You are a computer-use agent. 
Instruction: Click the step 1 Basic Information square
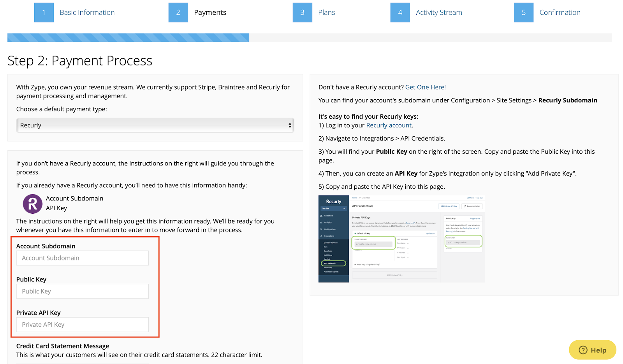(44, 12)
